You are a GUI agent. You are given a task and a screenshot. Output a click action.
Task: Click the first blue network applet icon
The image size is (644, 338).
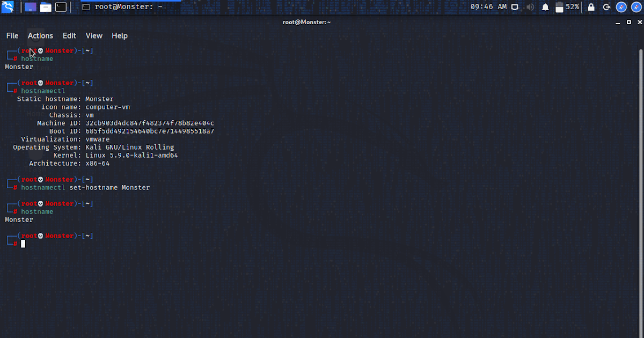click(621, 7)
